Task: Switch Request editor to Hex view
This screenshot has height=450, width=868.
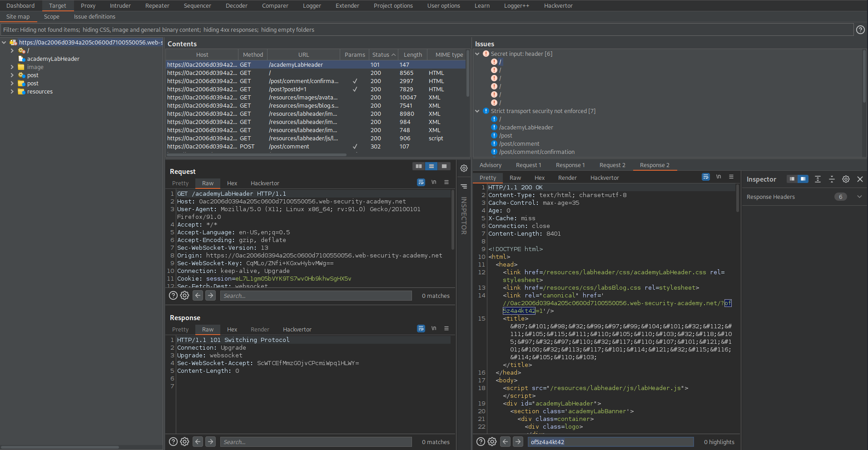Action: [232, 183]
